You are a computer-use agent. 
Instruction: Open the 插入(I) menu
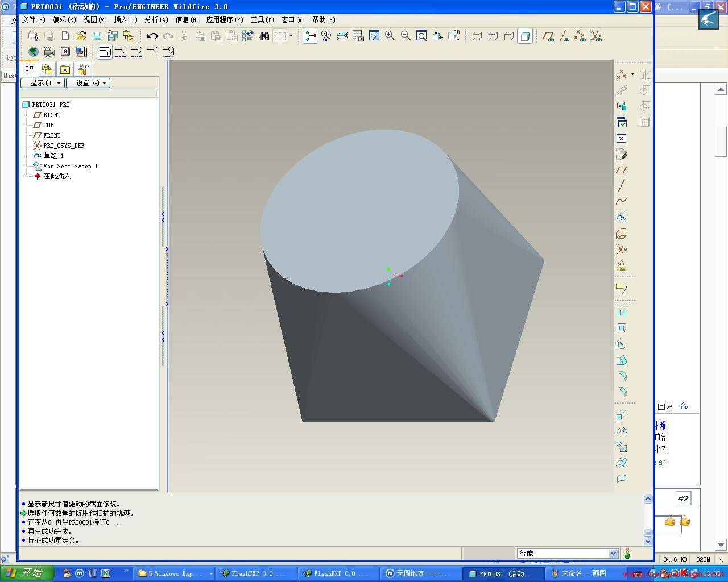125,20
